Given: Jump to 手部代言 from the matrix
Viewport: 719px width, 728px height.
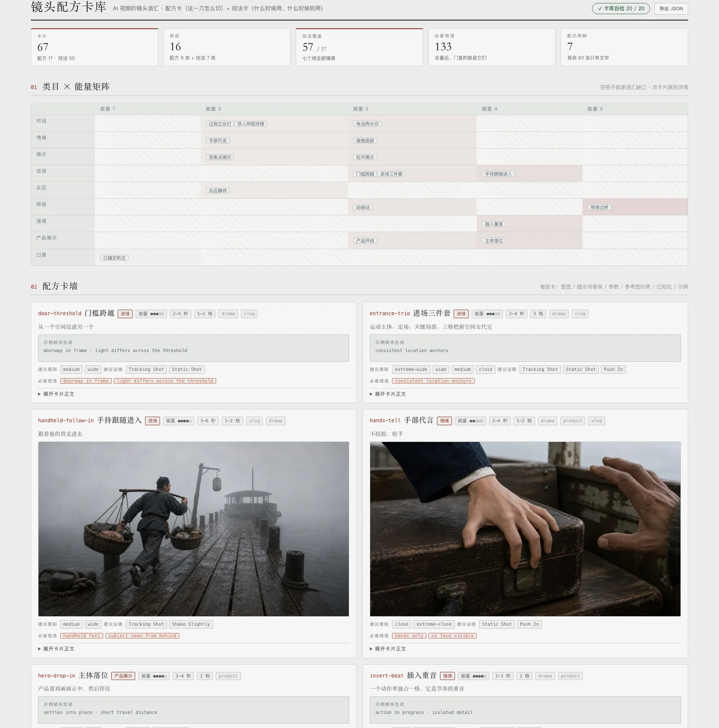Looking at the screenshot, I should [218, 140].
